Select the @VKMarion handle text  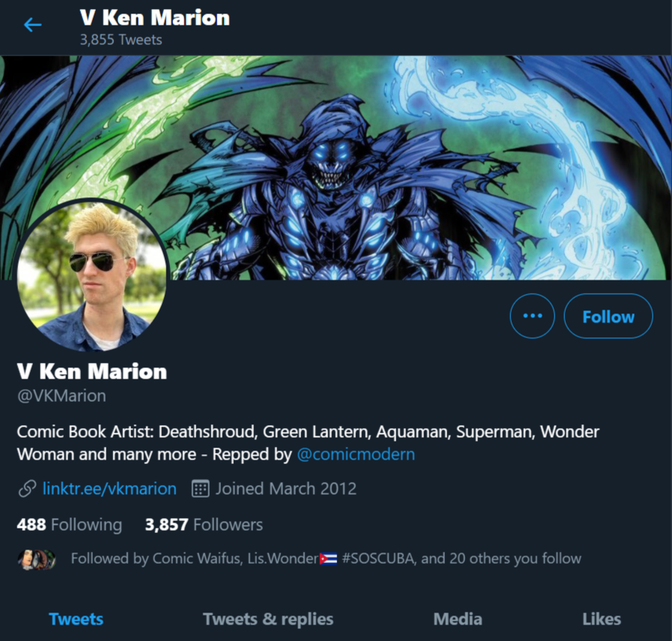[61, 396]
